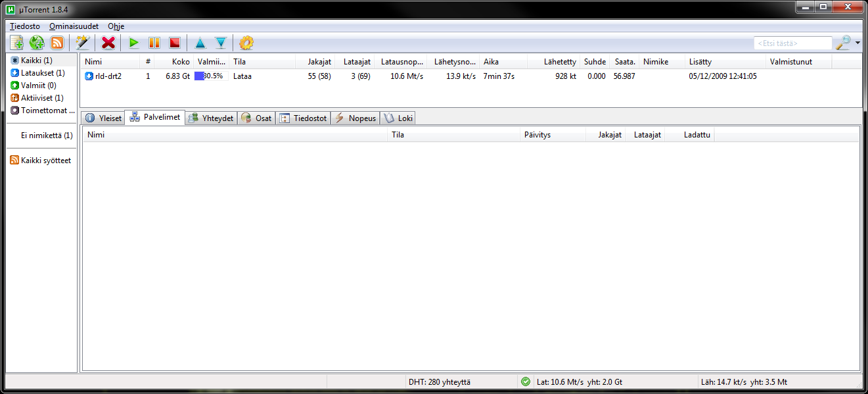This screenshot has width=868, height=394.
Task: Stop the torrent with the red stop icon
Action: tap(174, 43)
